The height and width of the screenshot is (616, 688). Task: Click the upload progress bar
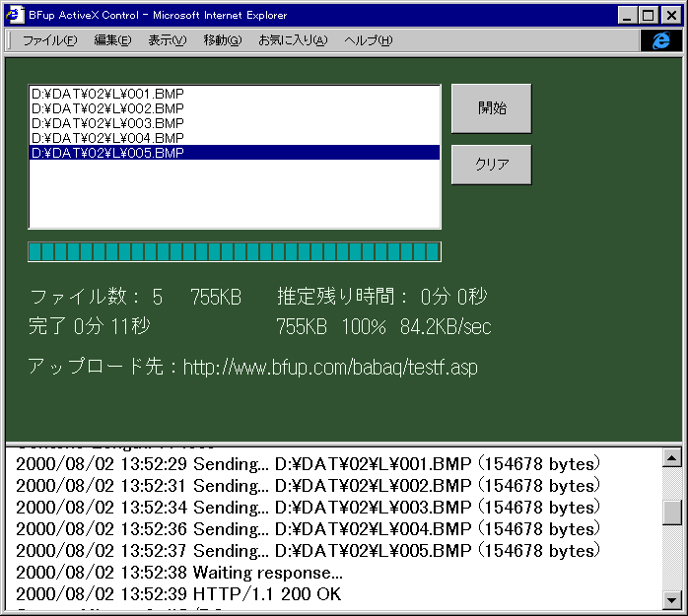[235, 252]
